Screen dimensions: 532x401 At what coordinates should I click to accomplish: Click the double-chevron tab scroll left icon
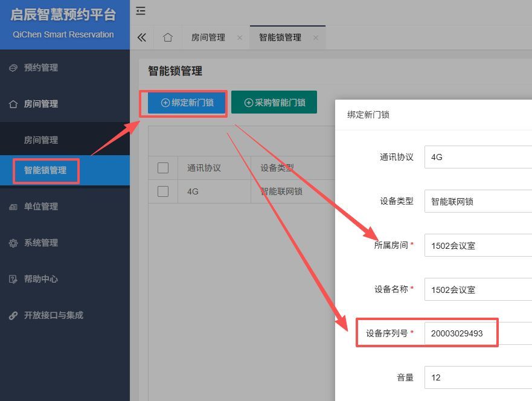pos(142,37)
